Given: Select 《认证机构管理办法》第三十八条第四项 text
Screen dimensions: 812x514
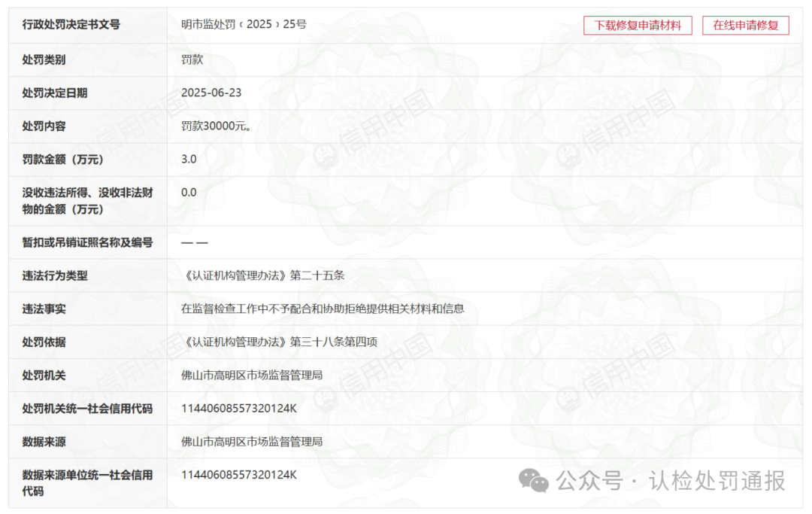Looking at the screenshot, I should click(279, 342).
